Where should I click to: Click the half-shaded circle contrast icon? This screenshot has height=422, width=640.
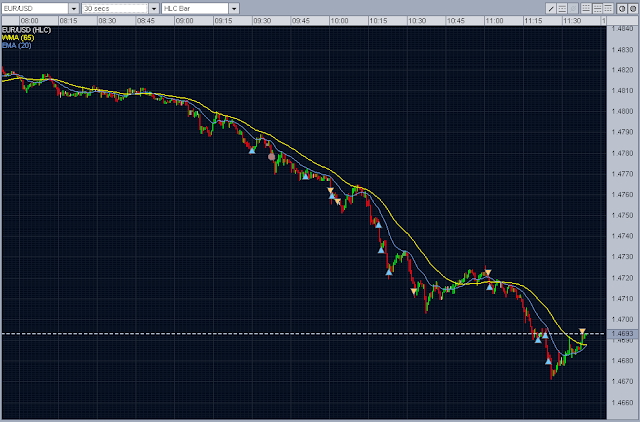tap(622, 8)
